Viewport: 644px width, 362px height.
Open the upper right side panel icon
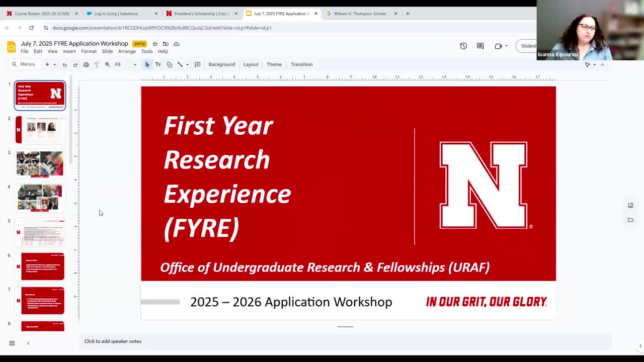630,205
